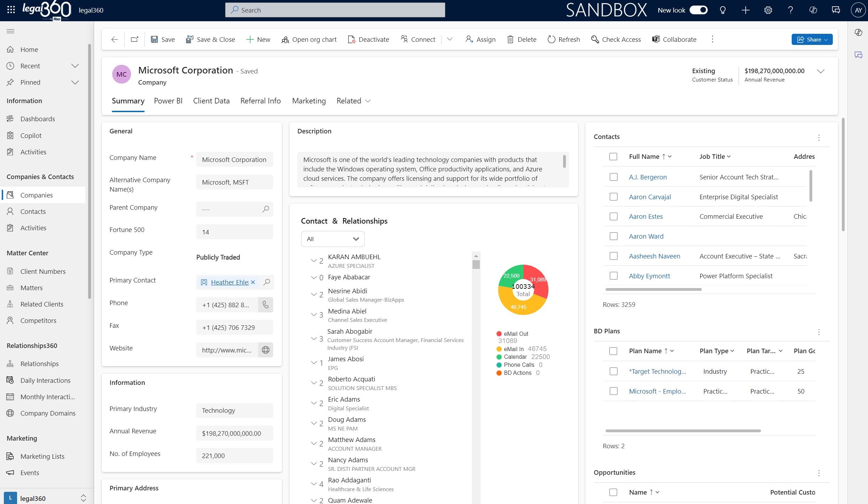Screen dimensions: 868x504
Task: Click the Check Access command
Action: 616,39
